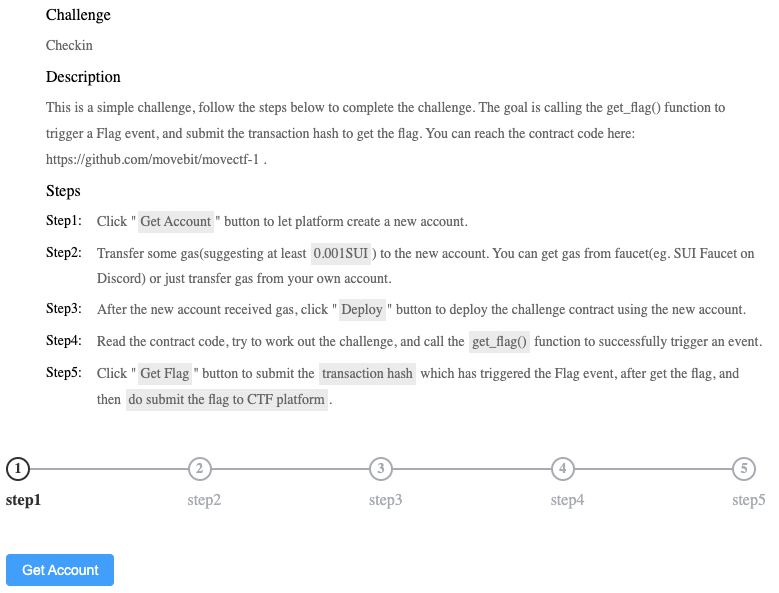This screenshot has height=593, width=779.
Task: Go to the step 5 circle icon
Action: tap(744, 468)
